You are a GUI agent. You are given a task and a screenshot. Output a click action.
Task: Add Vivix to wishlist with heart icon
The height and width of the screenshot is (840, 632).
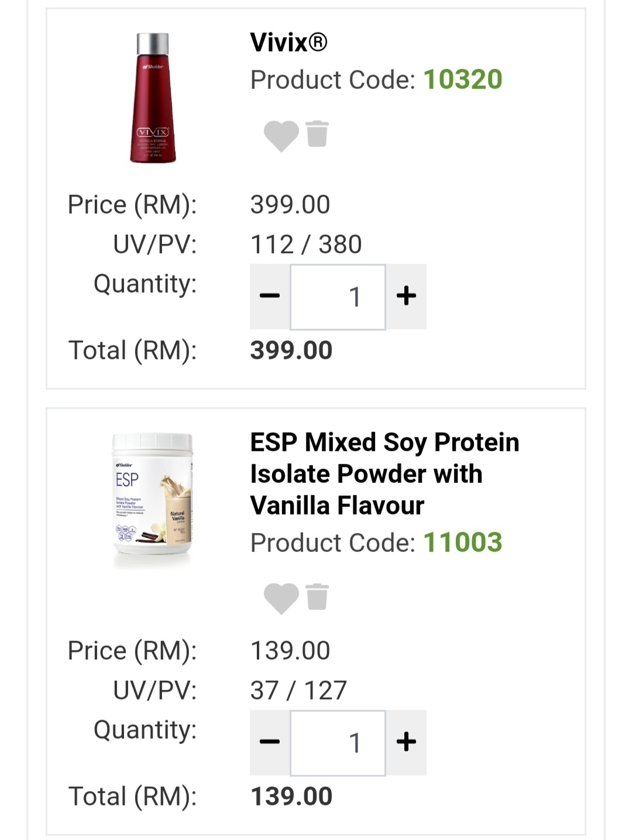pos(281,136)
